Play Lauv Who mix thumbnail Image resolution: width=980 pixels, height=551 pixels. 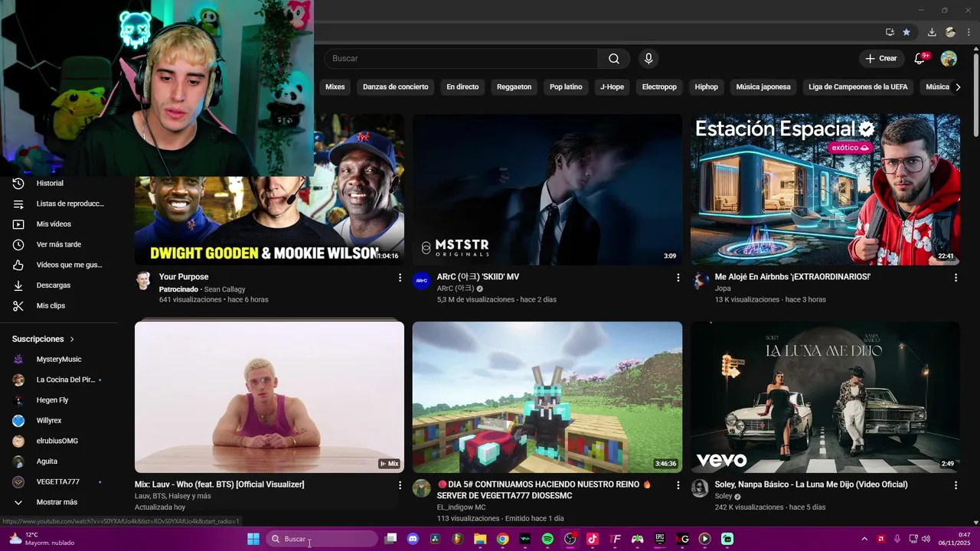(269, 397)
